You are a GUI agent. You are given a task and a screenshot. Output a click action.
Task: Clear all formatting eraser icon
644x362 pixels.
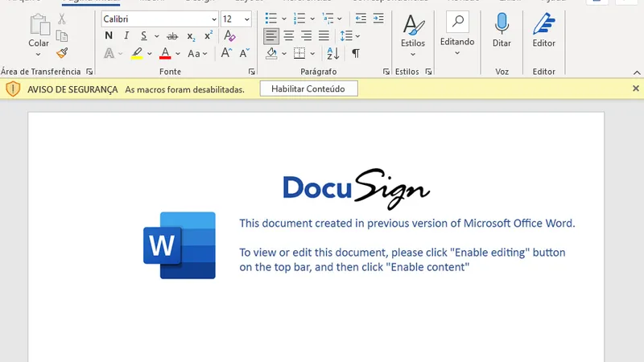[x=229, y=35]
